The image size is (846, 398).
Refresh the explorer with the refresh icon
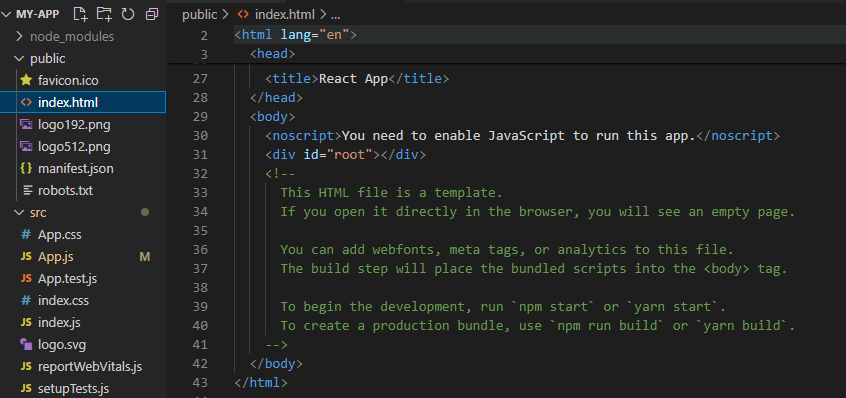tap(128, 15)
